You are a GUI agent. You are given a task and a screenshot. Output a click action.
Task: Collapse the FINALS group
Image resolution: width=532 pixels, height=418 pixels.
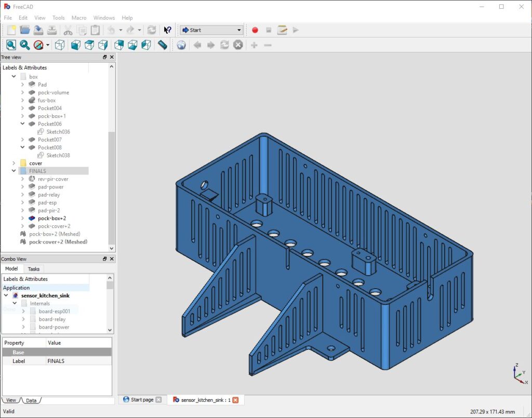coord(14,171)
